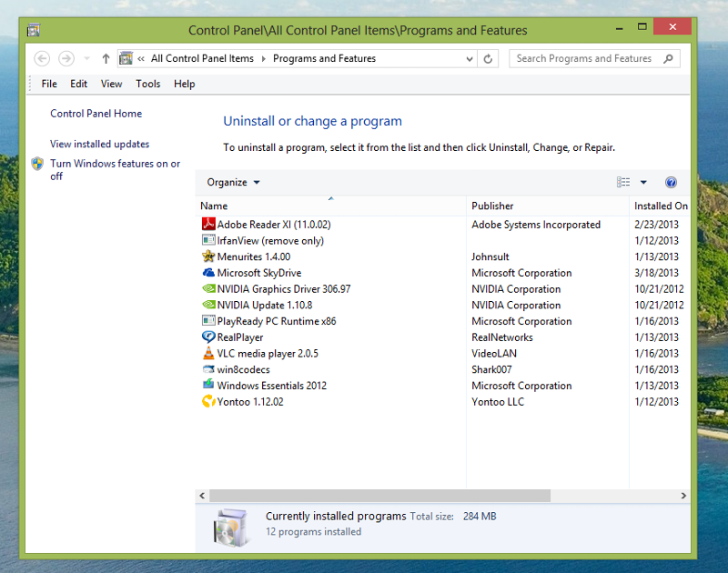Click the scrollbar right arrow

[683, 496]
